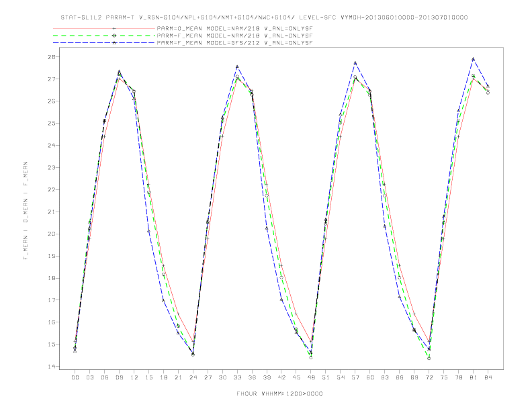Click x-axis forecast hour 12
Screen dimensions: 532x411
(134, 377)
